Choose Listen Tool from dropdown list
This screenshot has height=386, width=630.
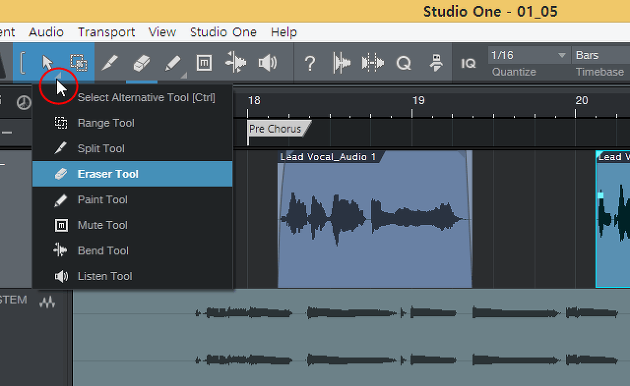pos(133,276)
